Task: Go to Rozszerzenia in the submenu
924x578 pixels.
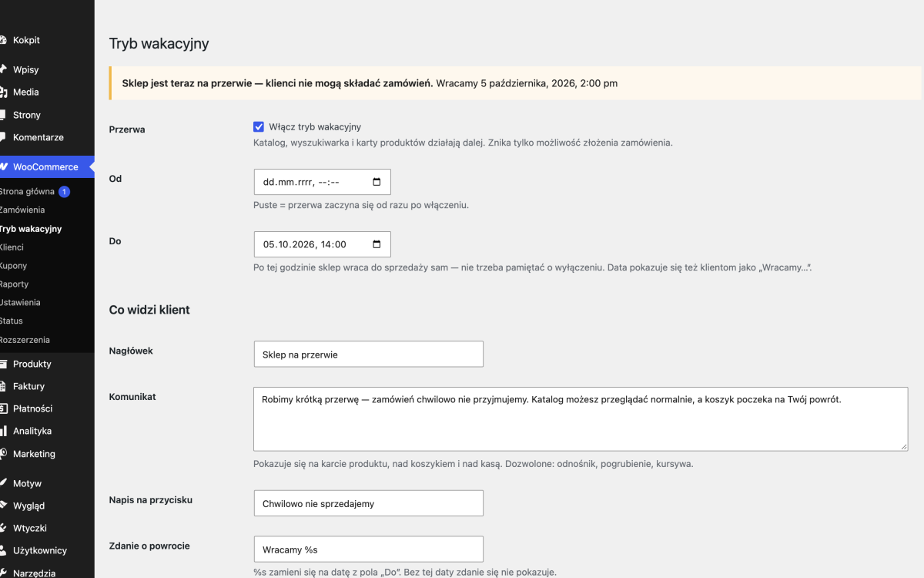Action: [x=25, y=340]
